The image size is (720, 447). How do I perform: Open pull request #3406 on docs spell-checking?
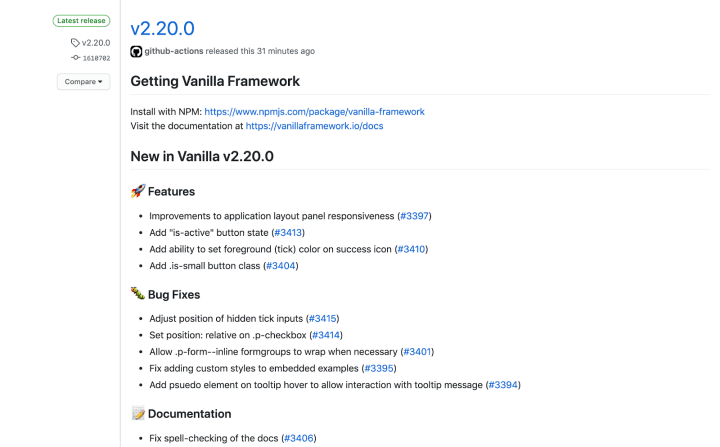[x=298, y=438]
